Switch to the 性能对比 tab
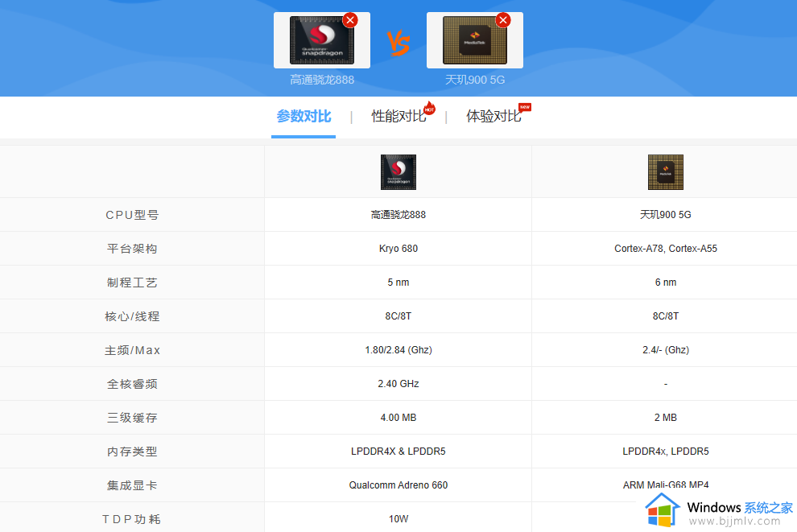The height and width of the screenshot is (532, 797). coord(398,117)
